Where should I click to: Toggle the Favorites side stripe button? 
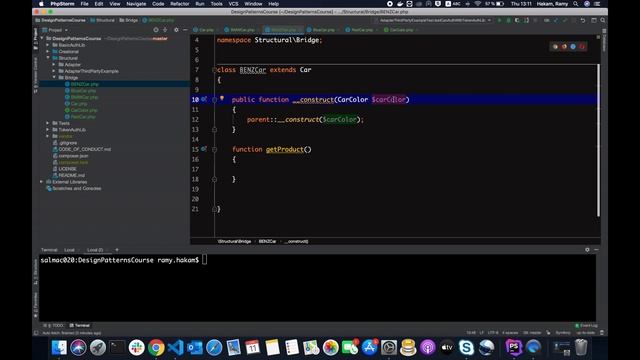(x=36, y=305)
